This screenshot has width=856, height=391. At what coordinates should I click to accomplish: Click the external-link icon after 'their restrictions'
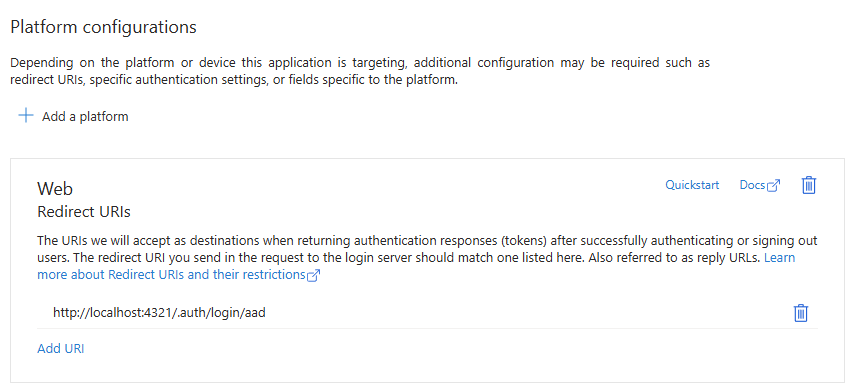(x=313, y=275)
